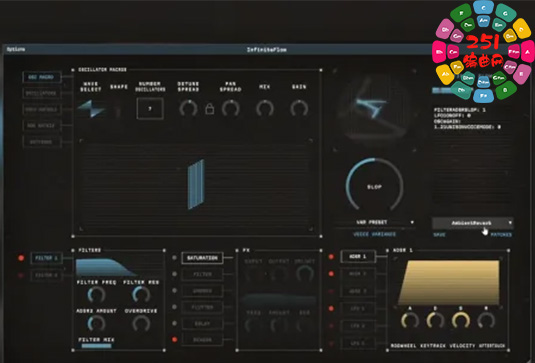535x363 pixels.
Task: Click the Velocity modulation source
Action: tap(462, 346)
